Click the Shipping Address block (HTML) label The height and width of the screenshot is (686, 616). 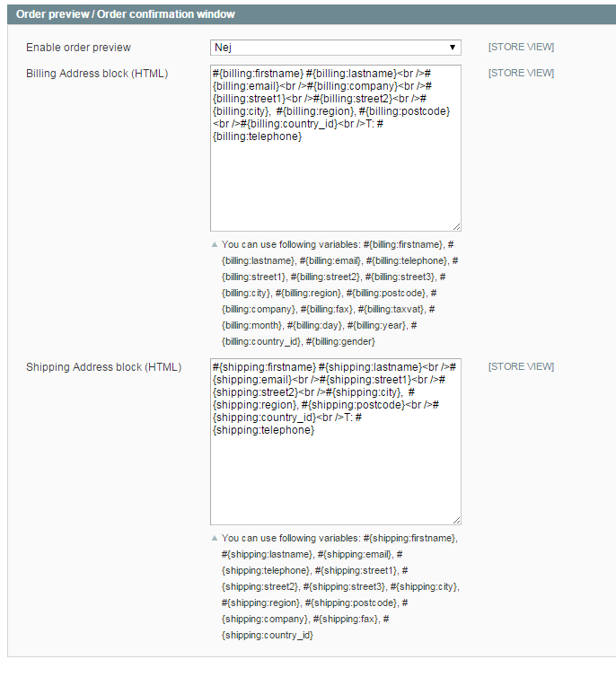click(103, 367)
